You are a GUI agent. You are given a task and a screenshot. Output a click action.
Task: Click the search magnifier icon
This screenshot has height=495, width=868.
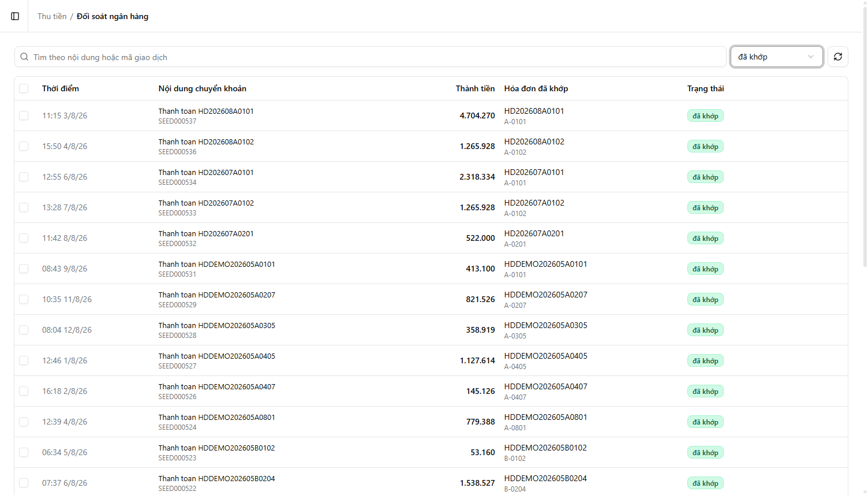(24, 57)
